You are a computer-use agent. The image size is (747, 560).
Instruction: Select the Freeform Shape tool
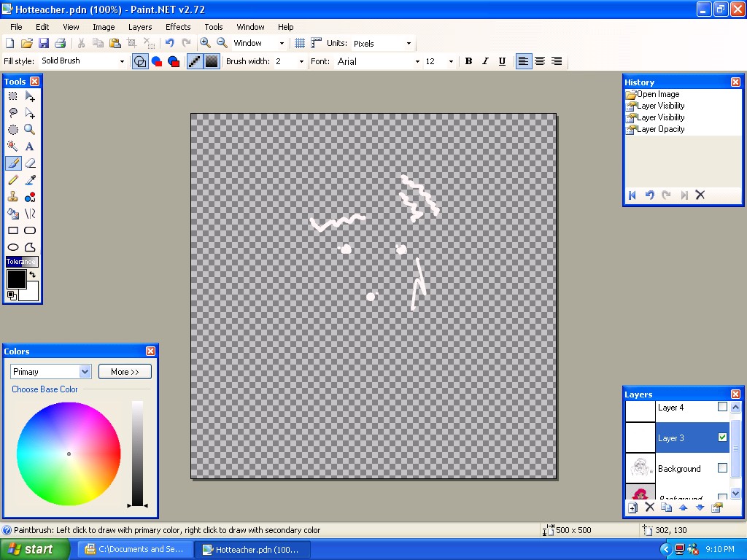[x=29, y=247]
